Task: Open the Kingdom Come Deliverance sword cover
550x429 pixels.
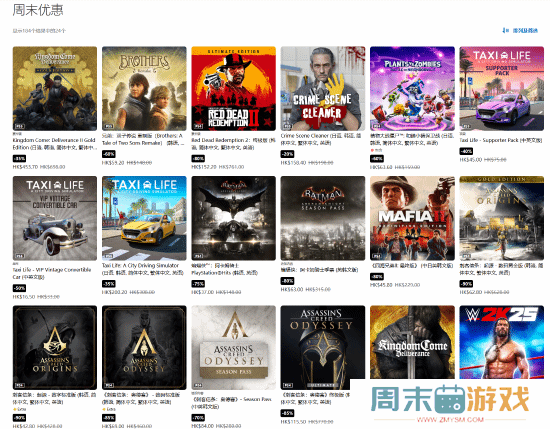Action: [412, 342]
